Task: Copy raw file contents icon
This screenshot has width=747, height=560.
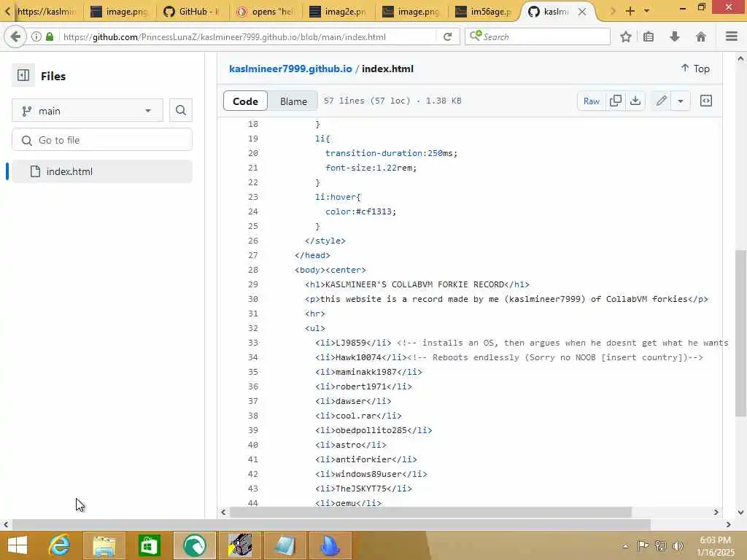Action: pyautogui.click(x=616, y=101)
